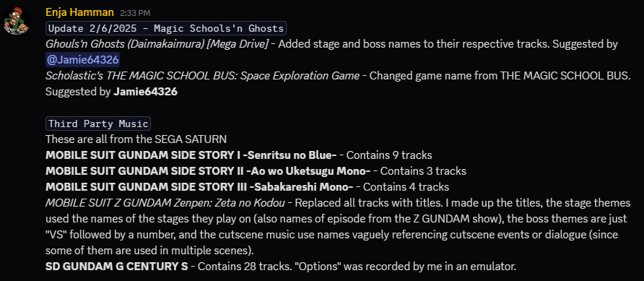This screenshot has width=644, height=281.
Task: Click the bold Jamie64326 name
Action: pyautogui.click(x=145, y=92)
